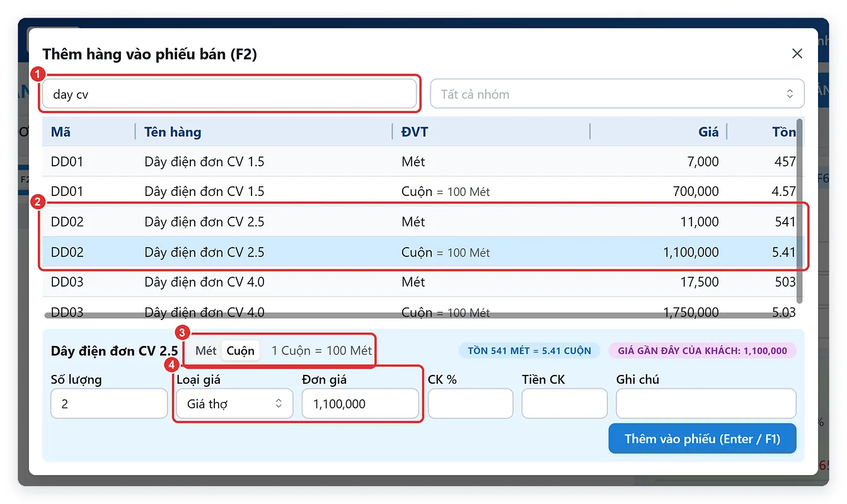The image size is (847, 504).
Task: Focus the Tiền CK input field
Action: (564, 404)
